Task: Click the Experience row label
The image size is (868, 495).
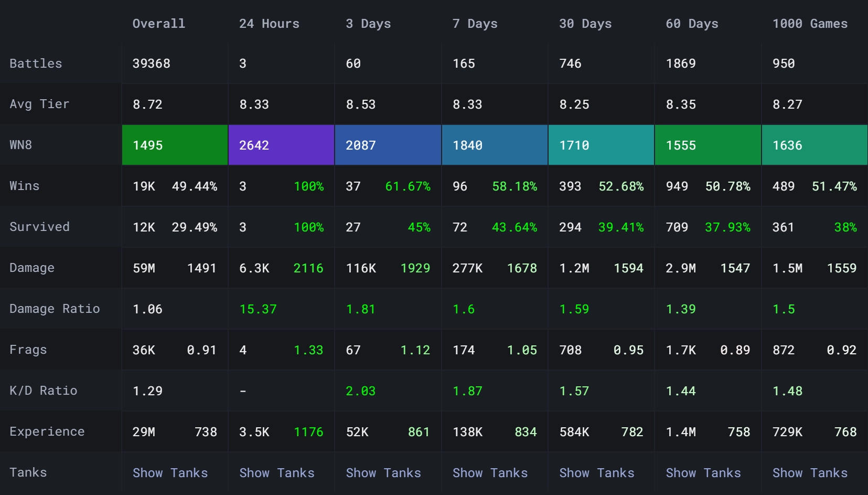Action: 47,431
